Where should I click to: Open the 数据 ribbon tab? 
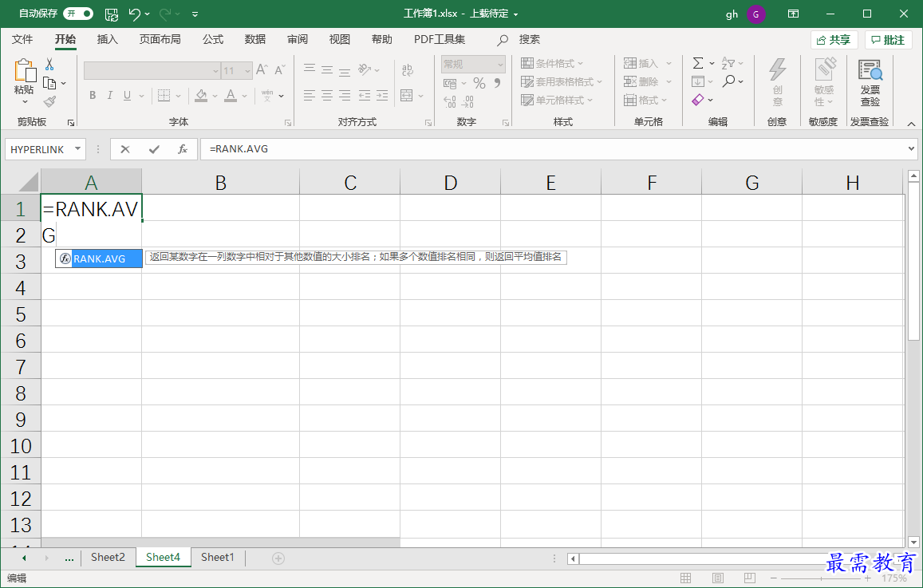click(255, 39)
